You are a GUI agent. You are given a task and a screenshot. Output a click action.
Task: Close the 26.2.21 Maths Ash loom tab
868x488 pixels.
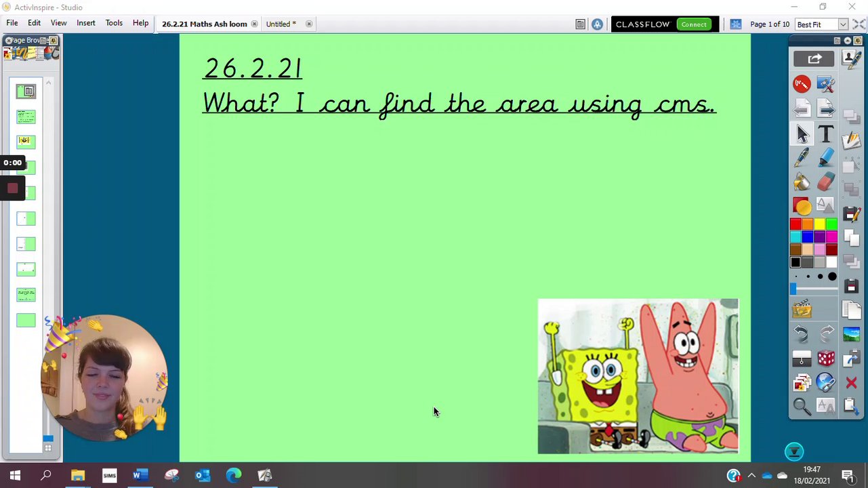[x=254, y=24]
